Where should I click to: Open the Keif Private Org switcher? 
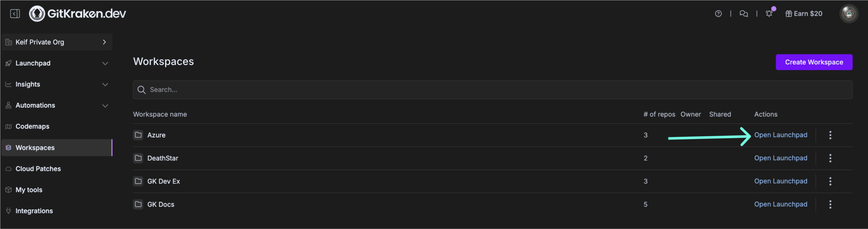click(57, 42)
